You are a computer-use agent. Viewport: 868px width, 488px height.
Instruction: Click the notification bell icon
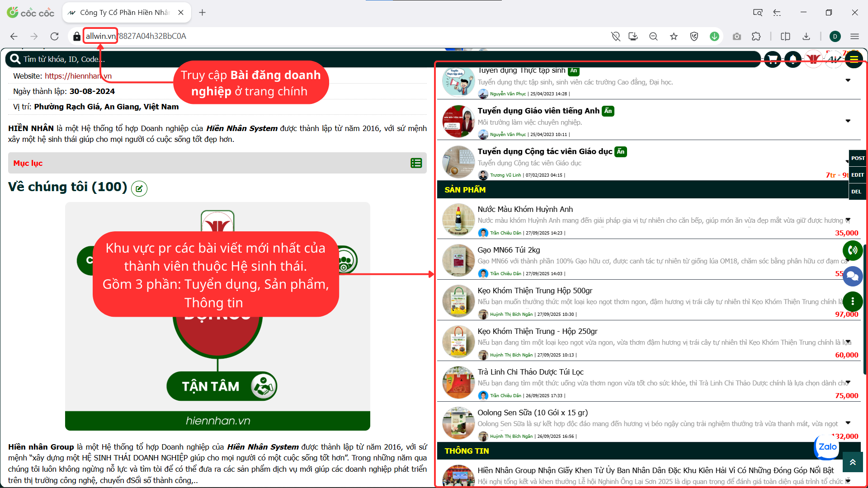tap(793, 60)
